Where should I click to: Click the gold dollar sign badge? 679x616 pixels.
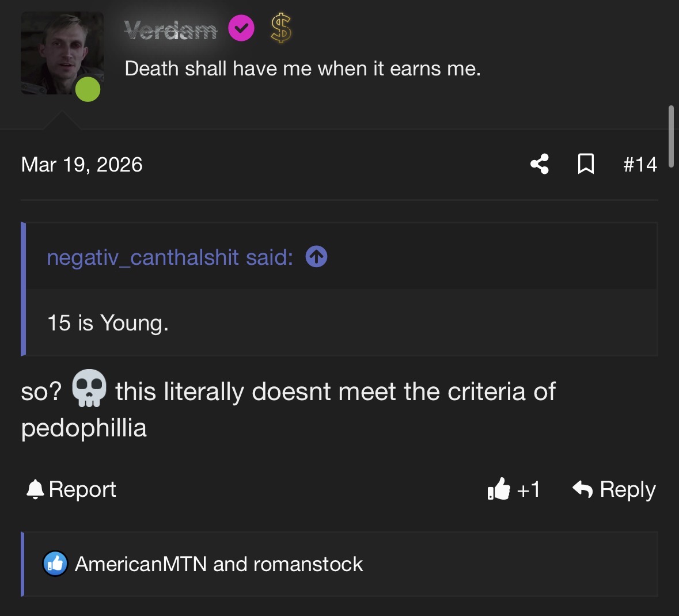pos(281,29)
